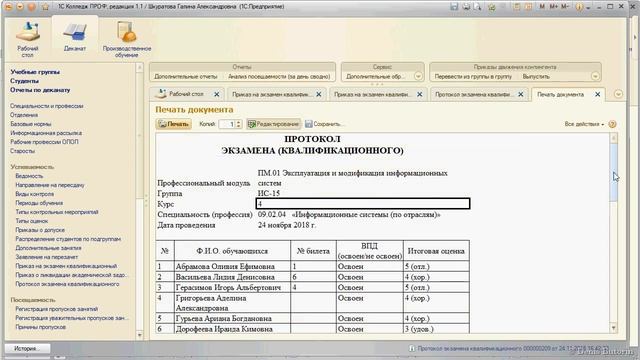Toggle the Редактирование mode button

(x=273, y=124)
